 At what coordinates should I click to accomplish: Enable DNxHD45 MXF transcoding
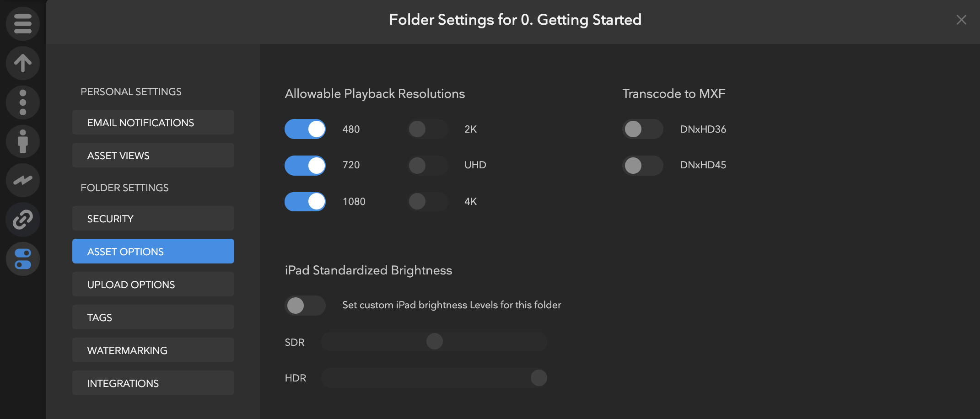pyautogui.click(x=642, y=166)
